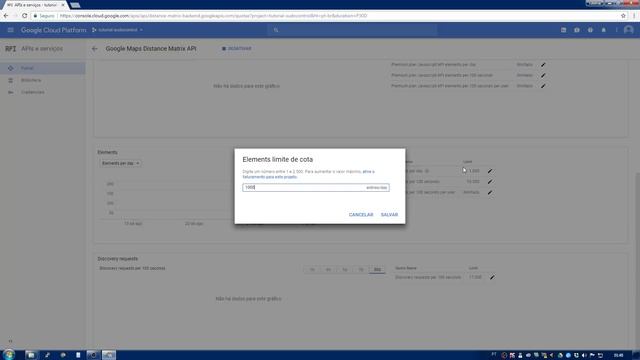Open the help icon in the header
This screenshot has width=640, height=360.
[x=590, y=30]
